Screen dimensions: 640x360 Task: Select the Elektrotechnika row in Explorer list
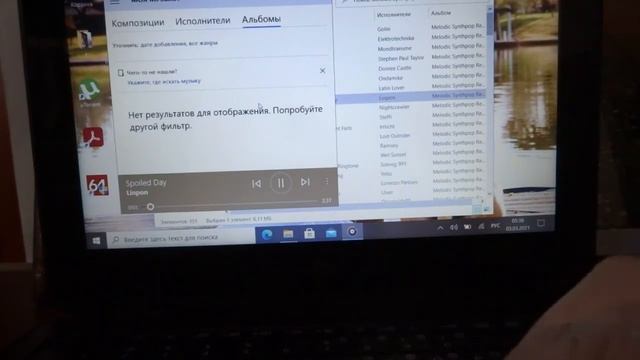coord(396,39)
